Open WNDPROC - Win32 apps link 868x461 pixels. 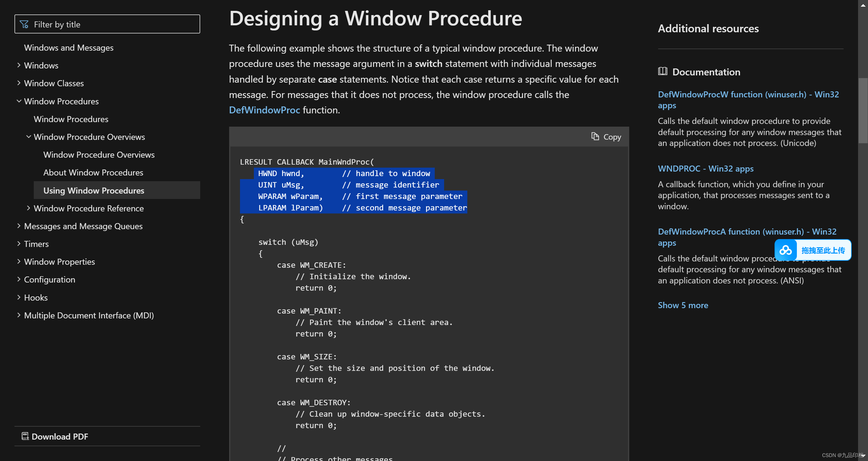coord(705,169)
